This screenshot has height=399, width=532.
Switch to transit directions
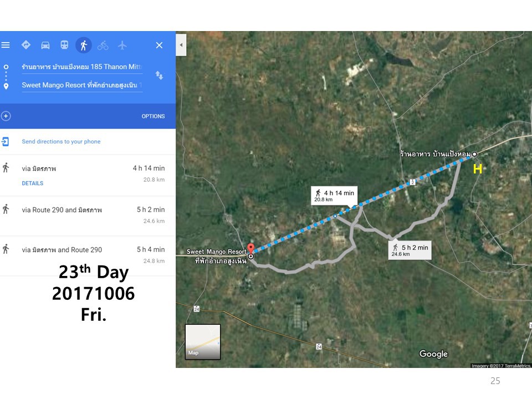click(x=64, y=45)
